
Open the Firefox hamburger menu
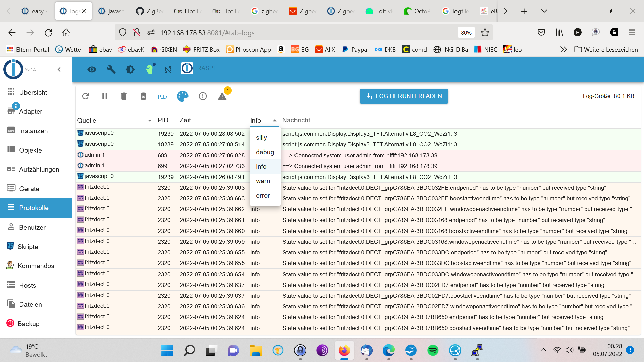[632, 32]
